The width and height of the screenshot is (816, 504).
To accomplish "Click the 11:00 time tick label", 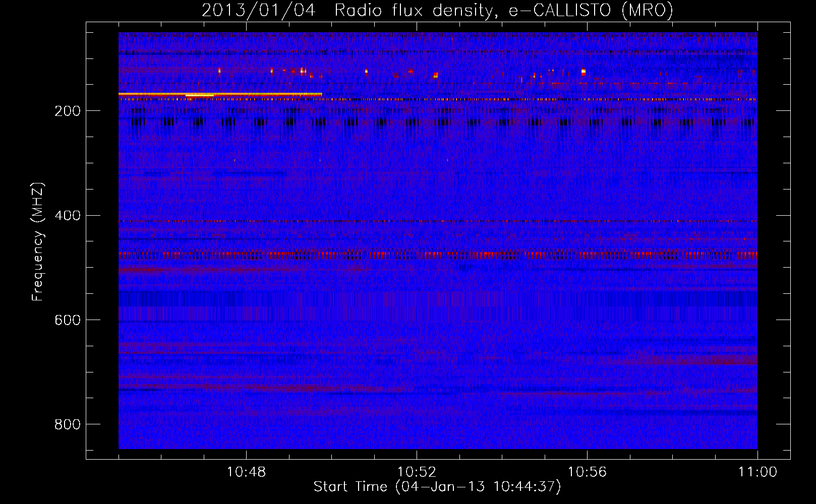I will coord(757,472).
